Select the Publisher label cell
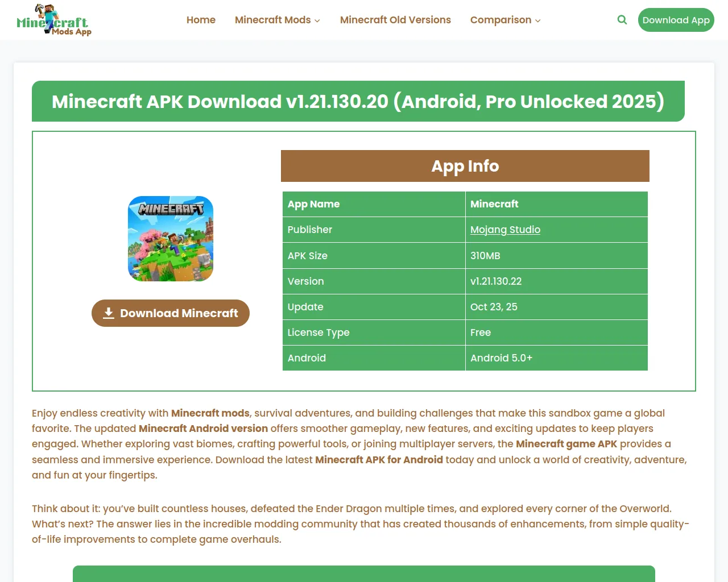Image resolution: width=728 pixels, height=582 pixels. [374, 230]
